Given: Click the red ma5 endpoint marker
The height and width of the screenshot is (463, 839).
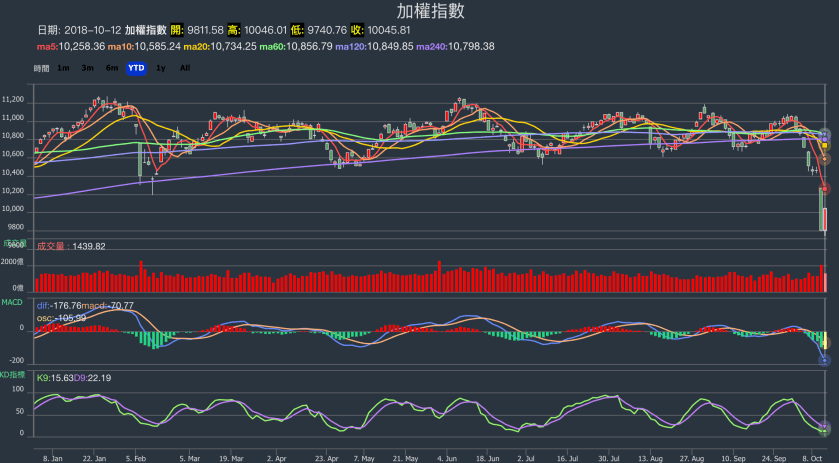Looking at the screenshot, I should (825, 189).
